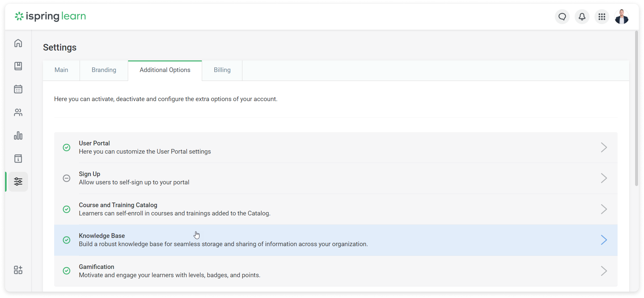This screenshot has height=298, width=644.
Task: Expand Knowledge Base settings with its chevron
Action: pyautogui.click(x=604, y=240)
